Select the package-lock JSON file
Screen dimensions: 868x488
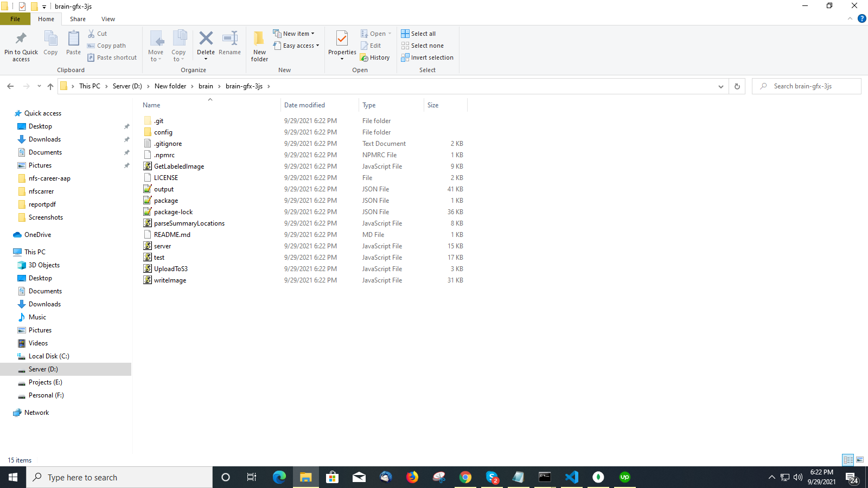click(173, 212)
